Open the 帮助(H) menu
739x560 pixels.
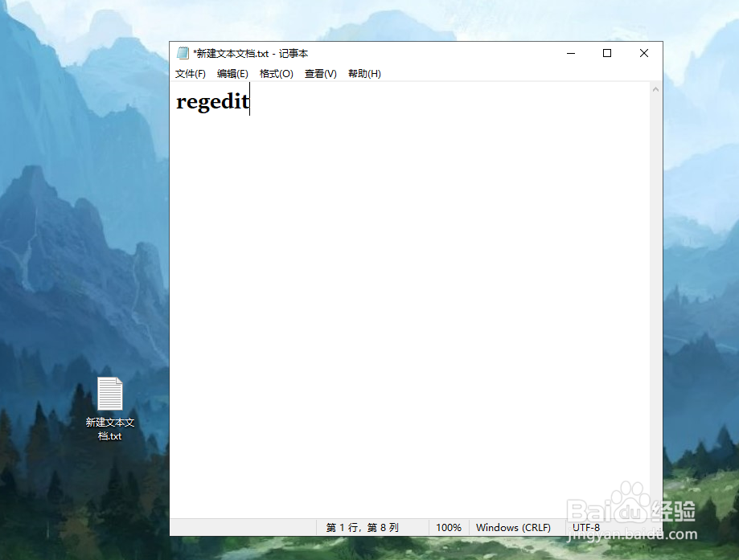point(363,73)
